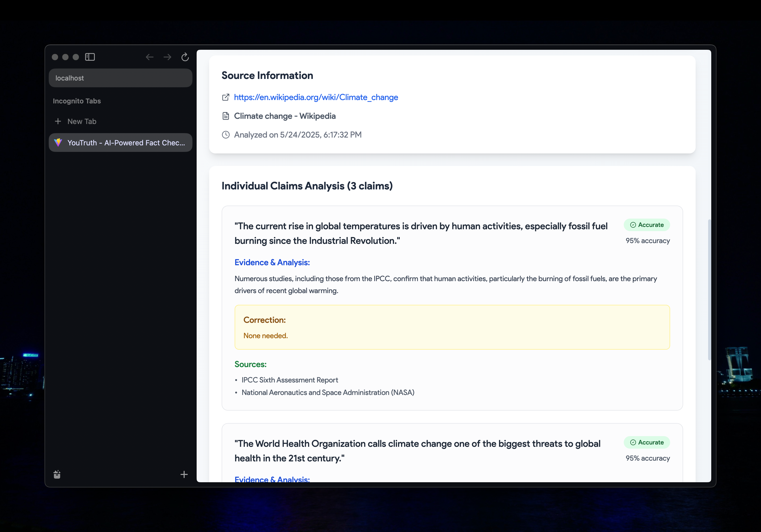761x532 pixels.
Task: Click the clock icon beside analyzed date
Action: click(x=226, y=135)
